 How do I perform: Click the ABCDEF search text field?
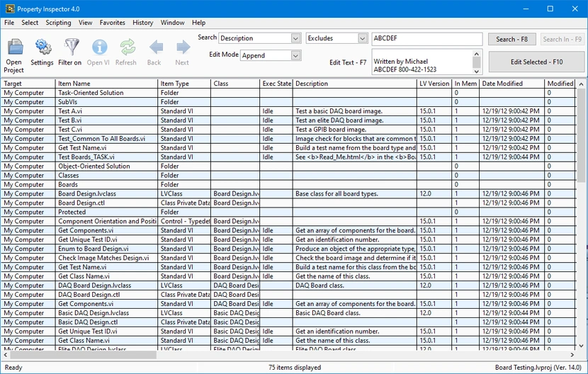coord(426,39)
